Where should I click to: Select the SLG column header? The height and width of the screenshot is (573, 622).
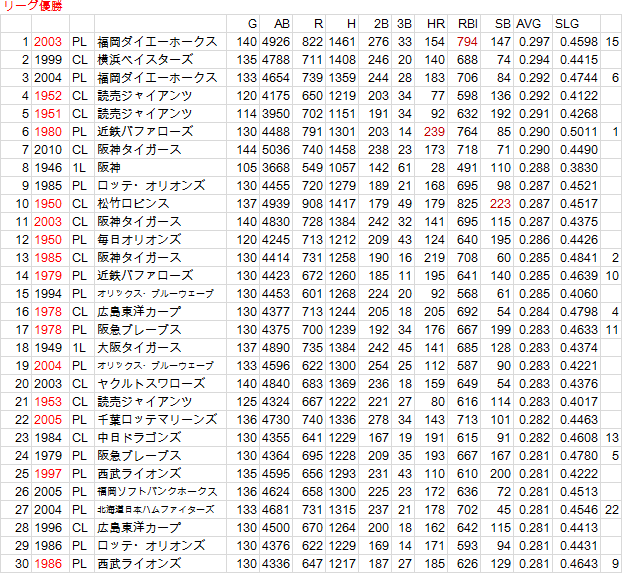pyautogui.click(x=567, y=24)
